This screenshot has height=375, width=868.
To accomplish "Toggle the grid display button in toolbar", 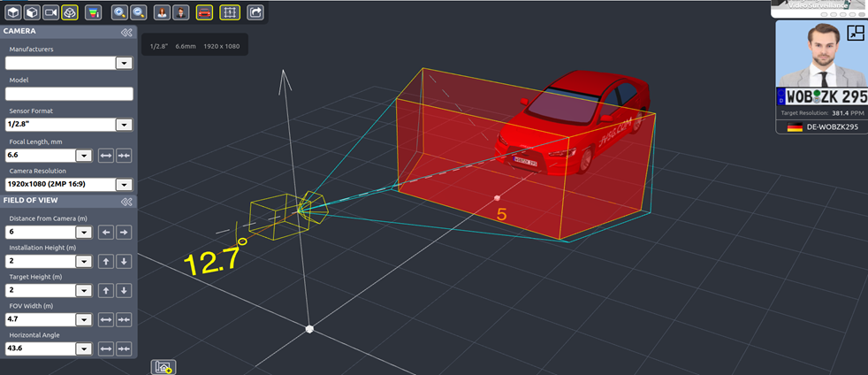I will pos(229,12).
